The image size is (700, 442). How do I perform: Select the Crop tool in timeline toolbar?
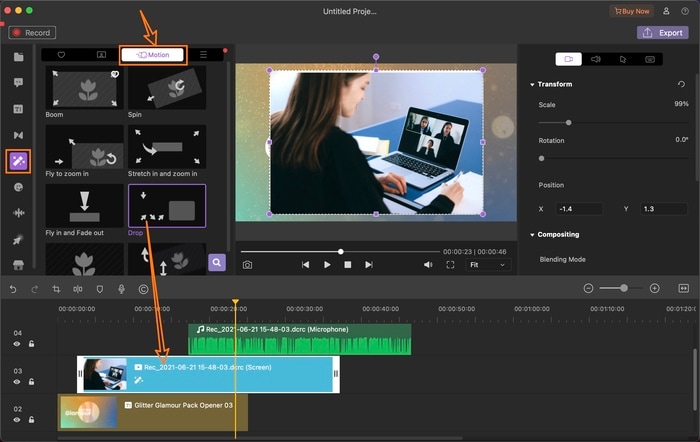click(x=56, y=289)
